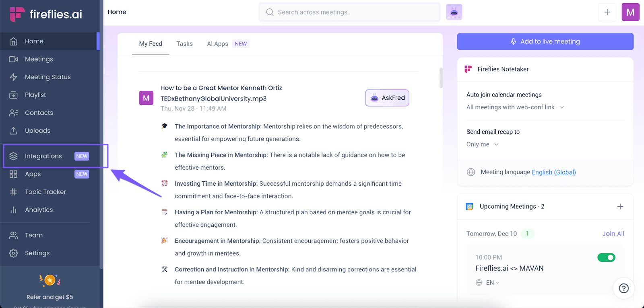Click the Home breadcrumb in top bar
This screenshot has width=644, height=308.
117,12
